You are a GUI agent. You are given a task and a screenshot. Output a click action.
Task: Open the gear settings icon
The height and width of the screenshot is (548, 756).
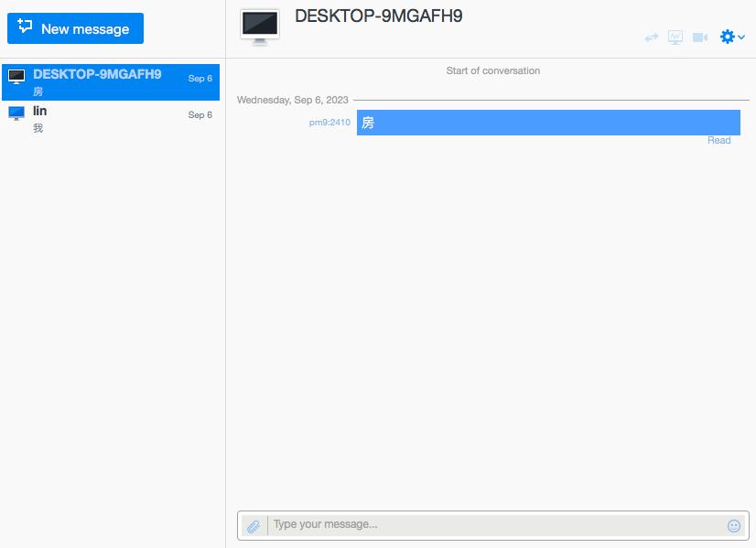tap(728, 37)
